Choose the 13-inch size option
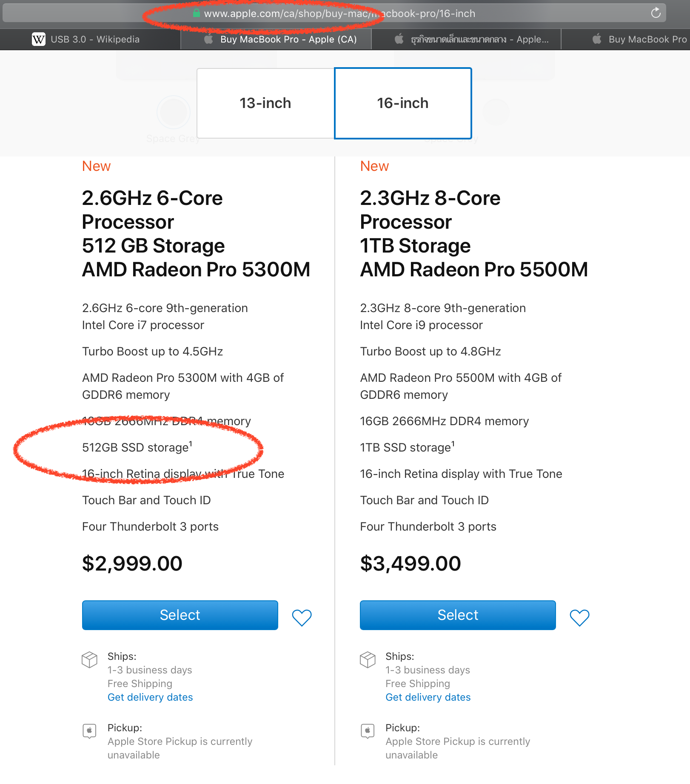Screen dimensions: 690x784 tap(265, 103)
